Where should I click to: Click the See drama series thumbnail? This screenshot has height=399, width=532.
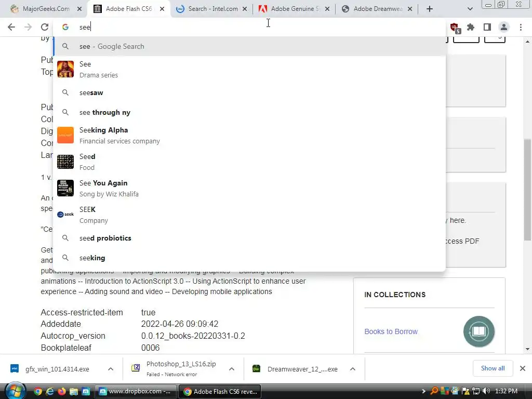click(x=65, y=69)
